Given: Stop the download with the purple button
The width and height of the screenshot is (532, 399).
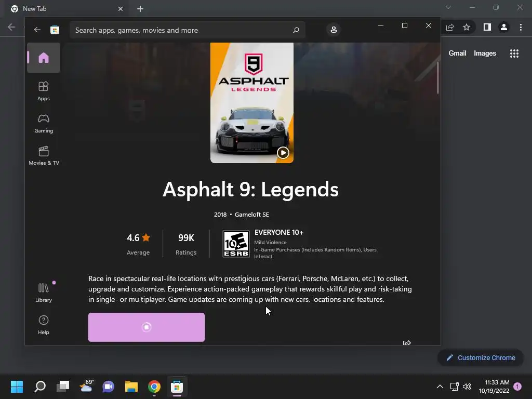Looking at the screenshot, I should click(x=146, y=327).
